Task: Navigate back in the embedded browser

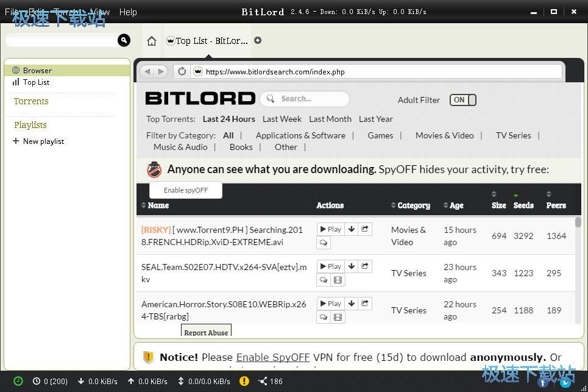Action: (147, 71)
